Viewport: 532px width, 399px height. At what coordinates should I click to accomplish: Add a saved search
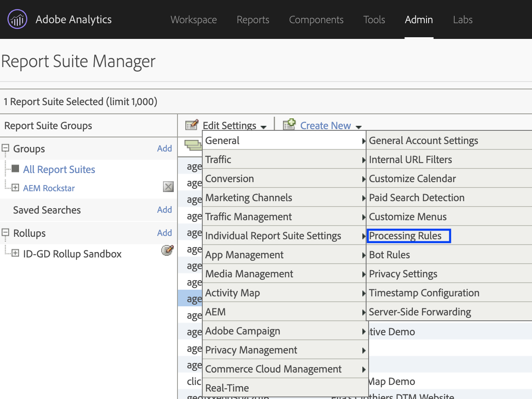click(x=164, y=209)
